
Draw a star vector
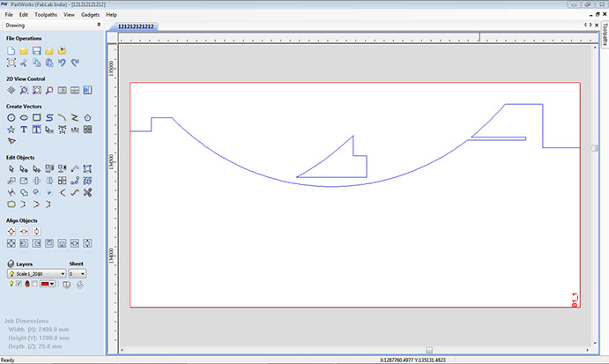point(11,130)
